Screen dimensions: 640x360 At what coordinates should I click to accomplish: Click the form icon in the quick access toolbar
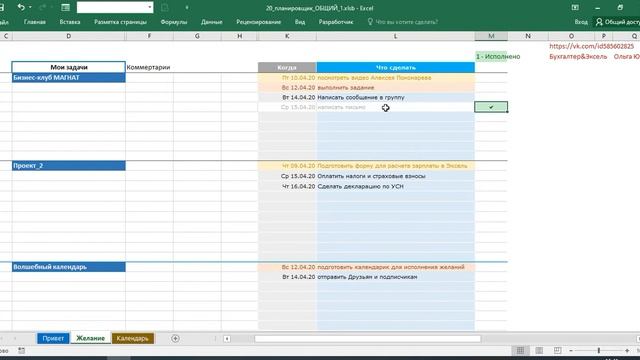[65, 7]
